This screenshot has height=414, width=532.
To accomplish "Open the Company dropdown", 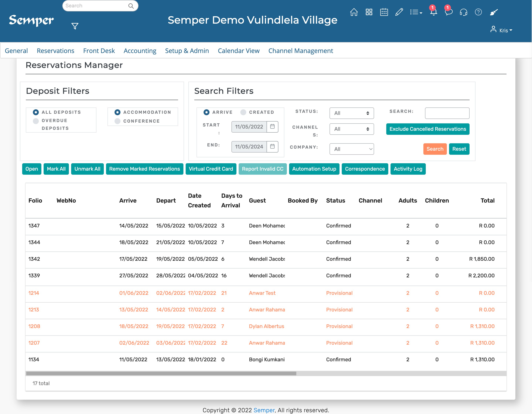I will [352, 149].
